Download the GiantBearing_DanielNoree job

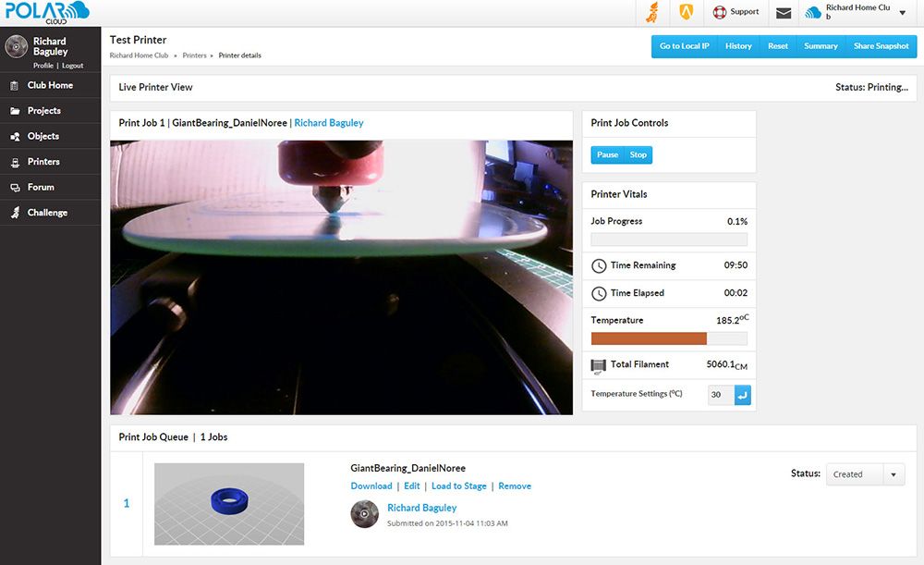(371, 486)
